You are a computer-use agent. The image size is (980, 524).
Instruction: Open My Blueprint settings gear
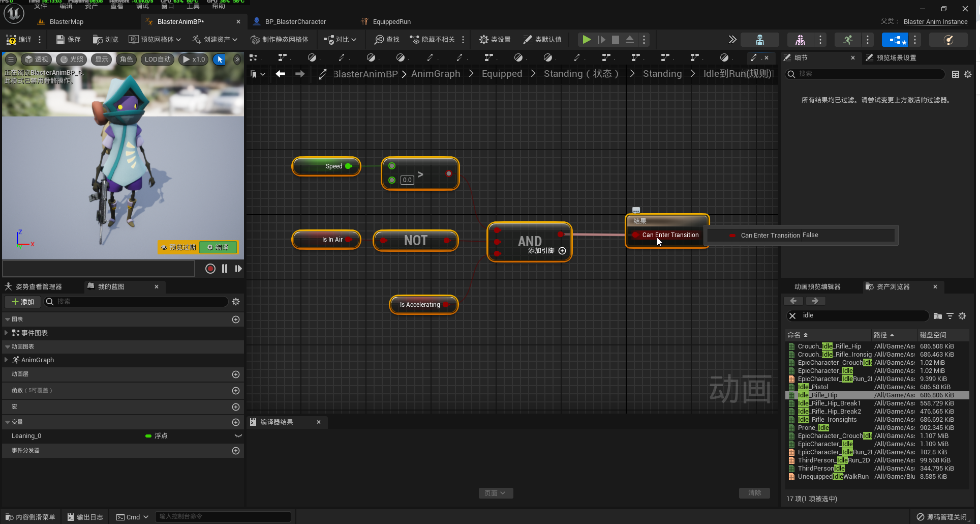click(x=236, y=302)
